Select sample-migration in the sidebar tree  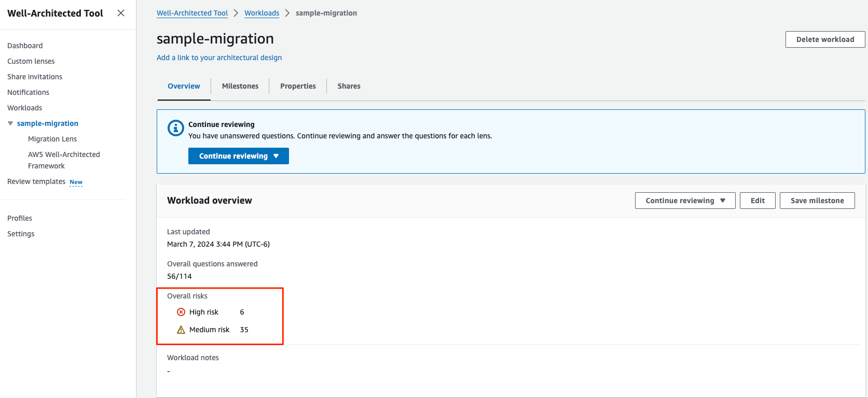[x=48, y=123]
